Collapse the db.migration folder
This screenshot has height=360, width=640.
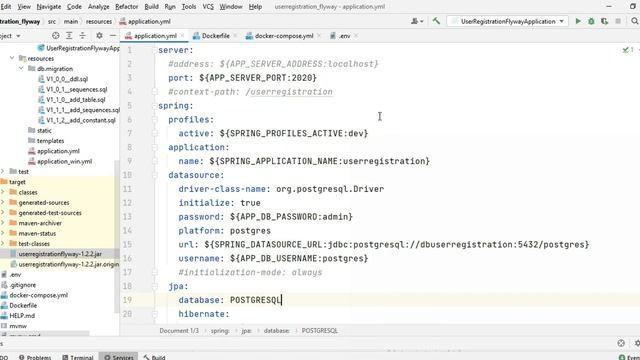(x=21, y=69)
